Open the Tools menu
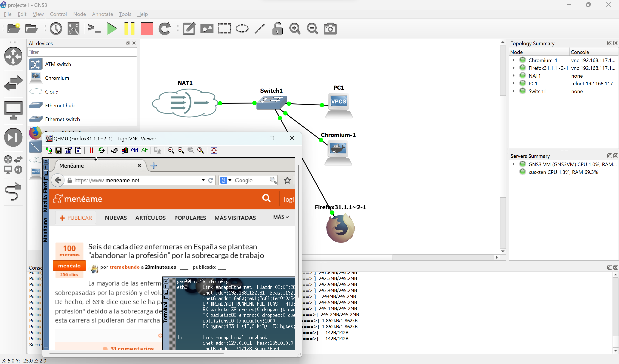Viewport: 619px width, 364px height. pos(125,14)
